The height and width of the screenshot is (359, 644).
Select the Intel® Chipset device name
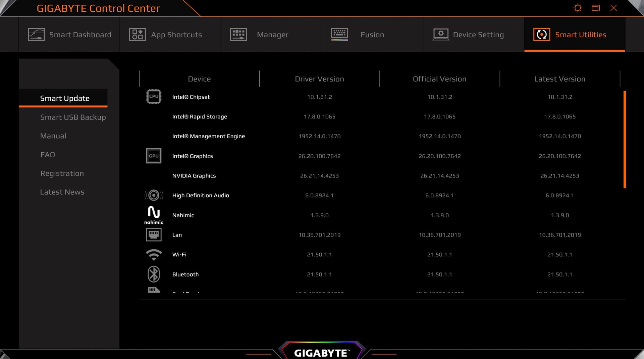[191, 97]
